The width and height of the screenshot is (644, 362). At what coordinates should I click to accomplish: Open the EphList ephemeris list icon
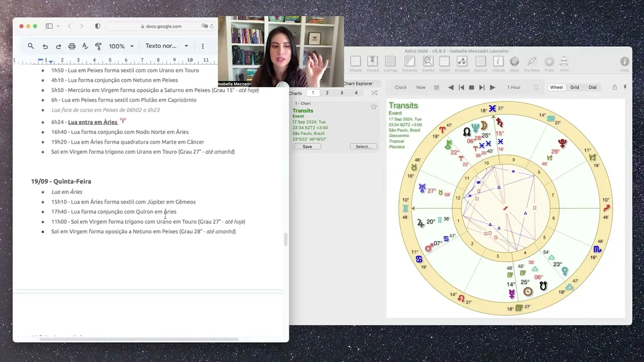(480, 61)
